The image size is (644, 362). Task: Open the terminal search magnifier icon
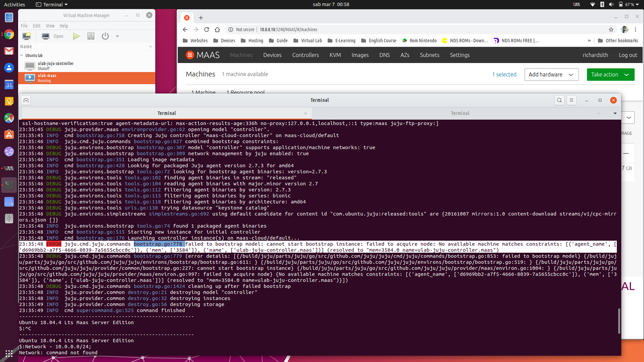559,100
